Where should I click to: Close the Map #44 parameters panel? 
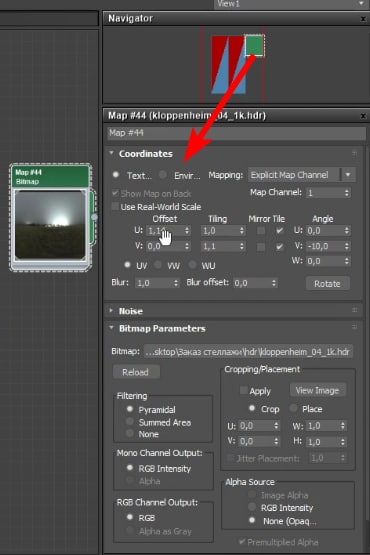pos(363,116)
